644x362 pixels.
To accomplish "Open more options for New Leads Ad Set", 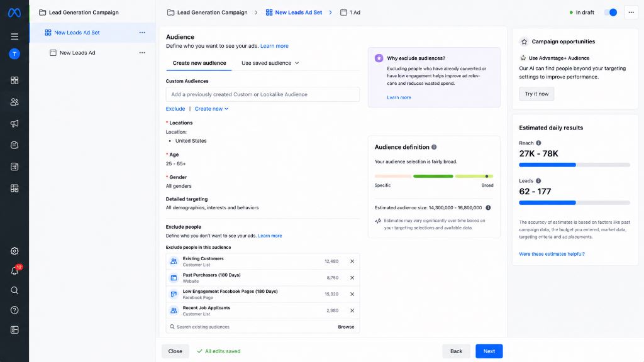I will [x=142, y=33].
